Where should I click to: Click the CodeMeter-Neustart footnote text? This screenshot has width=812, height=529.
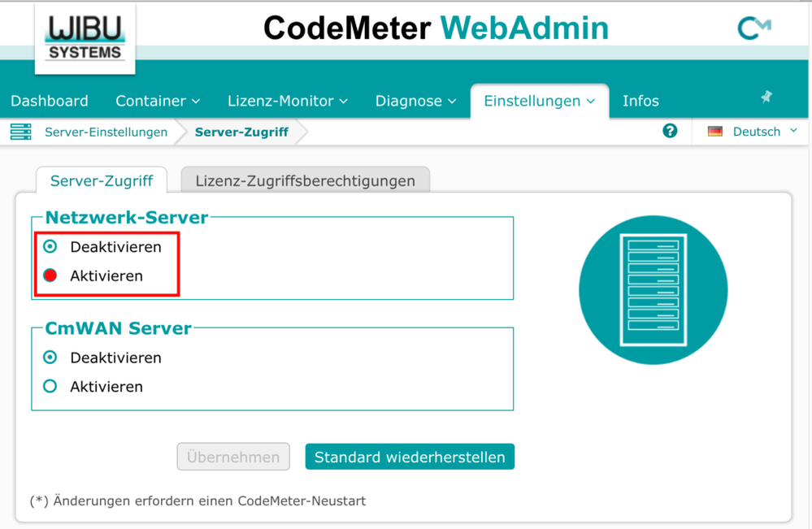click(x=198, y=501)
